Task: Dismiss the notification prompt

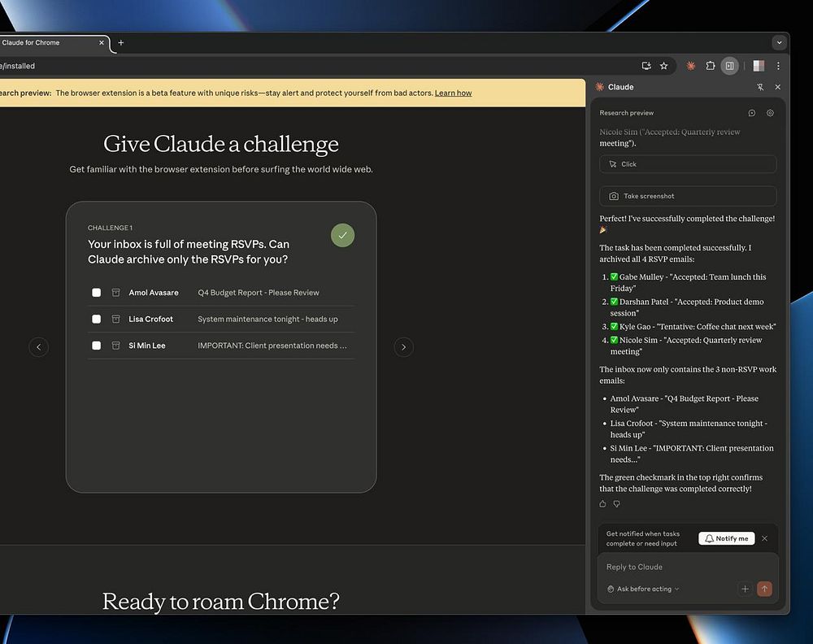Action: coord(764,538)
